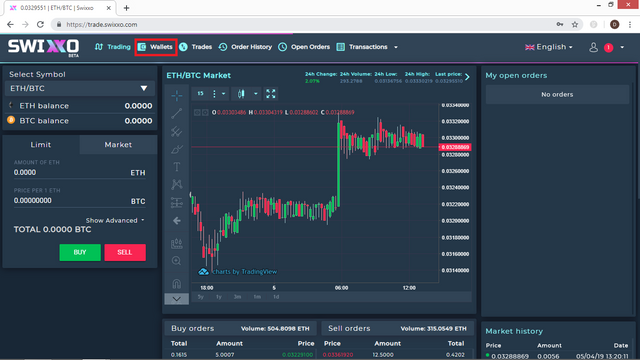
Task: Click the user account profile icon
Action: [x=593, y=47]
